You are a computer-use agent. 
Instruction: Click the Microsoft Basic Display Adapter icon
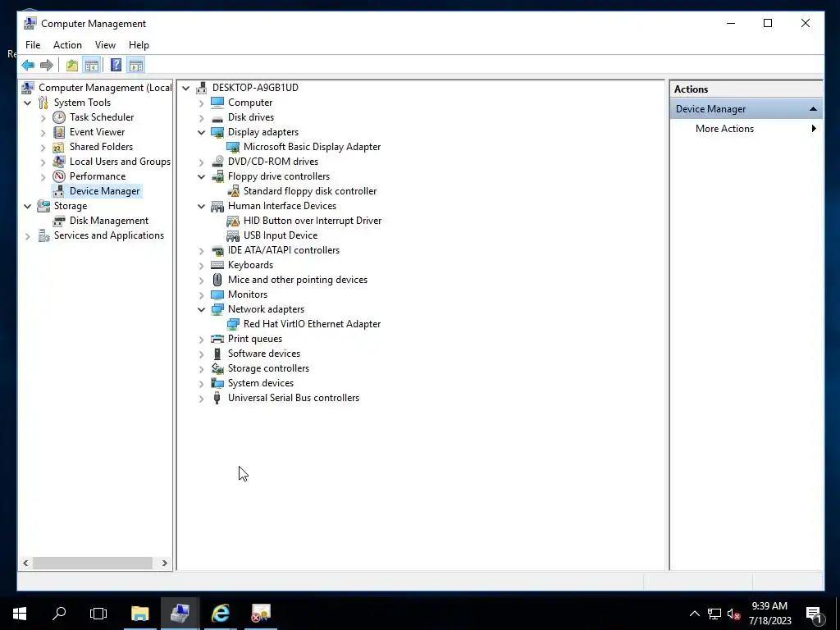[233, 147]
